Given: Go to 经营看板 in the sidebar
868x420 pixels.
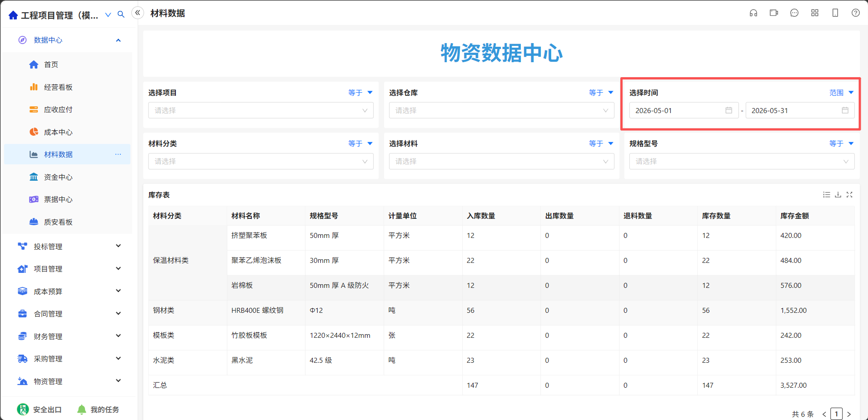Looking at the screenshot, I should 58,87.
